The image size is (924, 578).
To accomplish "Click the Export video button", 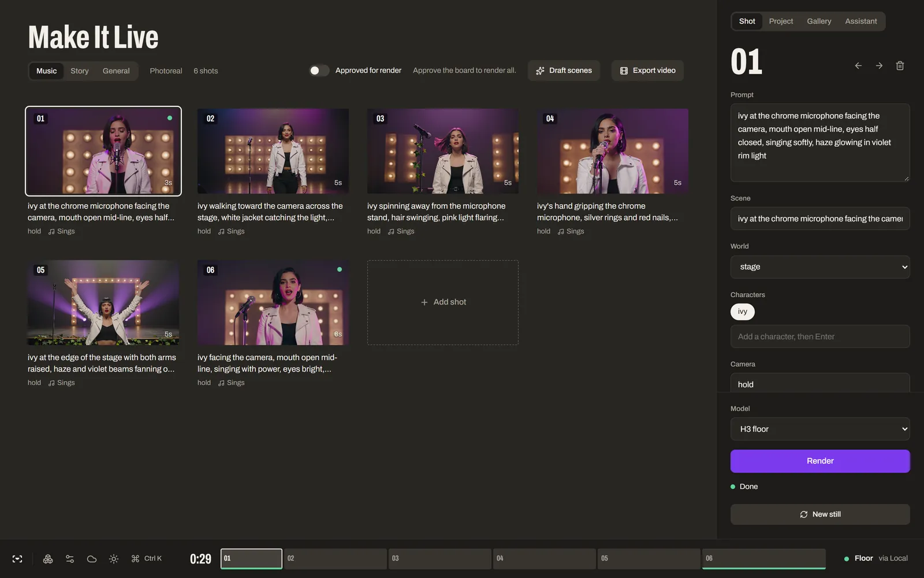I will 647,71.
